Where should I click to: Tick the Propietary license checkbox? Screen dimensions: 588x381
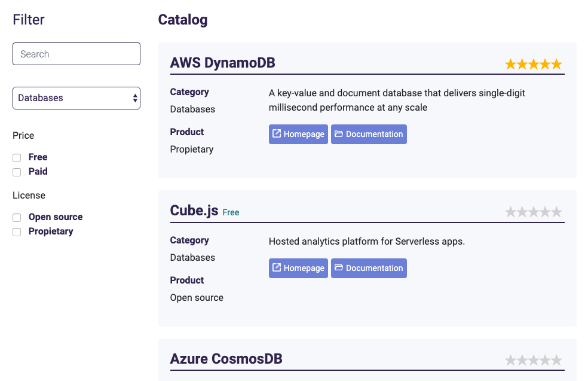17,232
